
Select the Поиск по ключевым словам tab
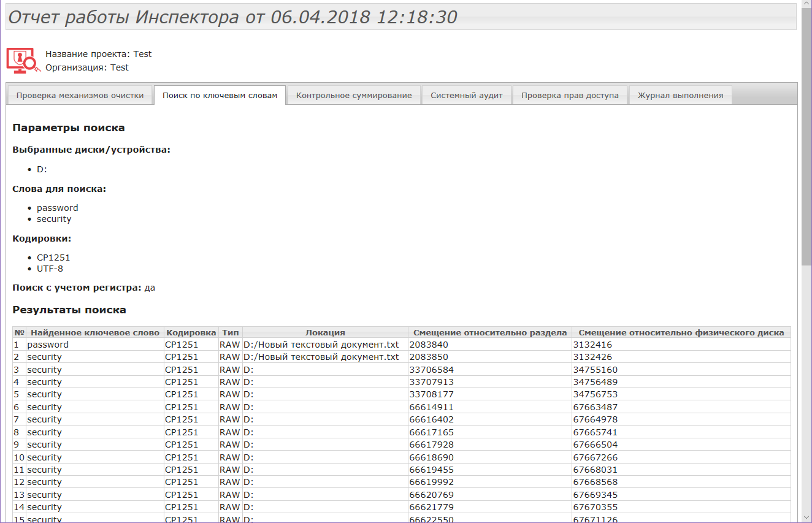220,95
